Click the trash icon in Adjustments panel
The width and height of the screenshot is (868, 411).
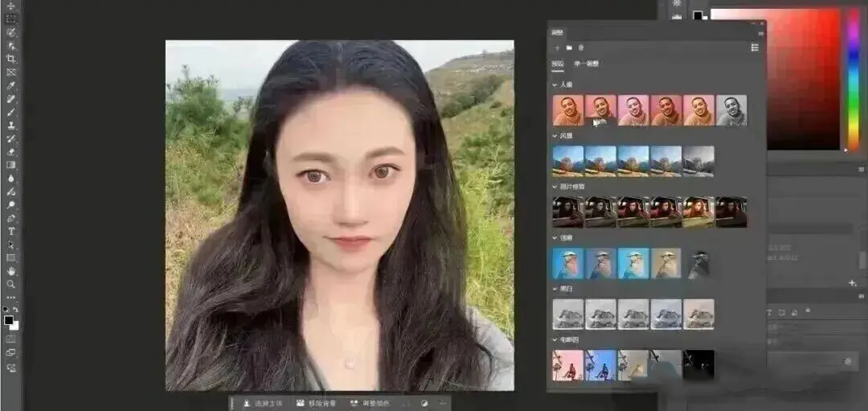[581, 48]
